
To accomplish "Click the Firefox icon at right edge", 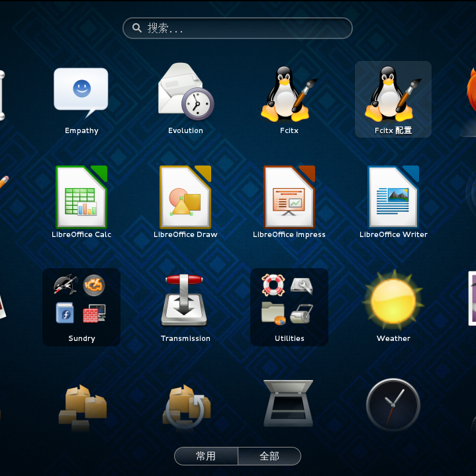I will click(471, 90).
